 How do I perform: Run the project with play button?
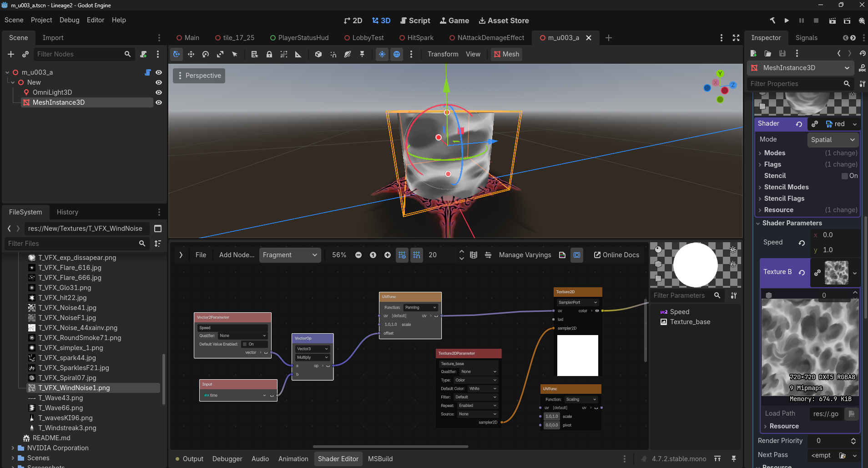coord(787,20)
